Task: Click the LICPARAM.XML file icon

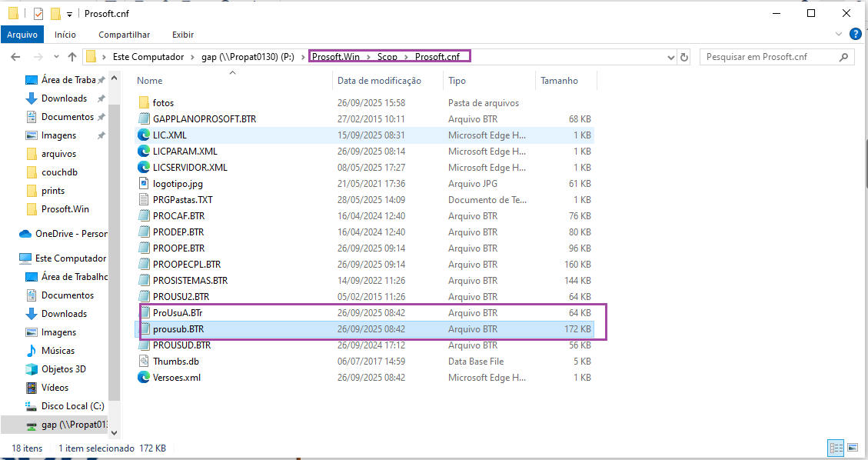Action: pos(144,151)
